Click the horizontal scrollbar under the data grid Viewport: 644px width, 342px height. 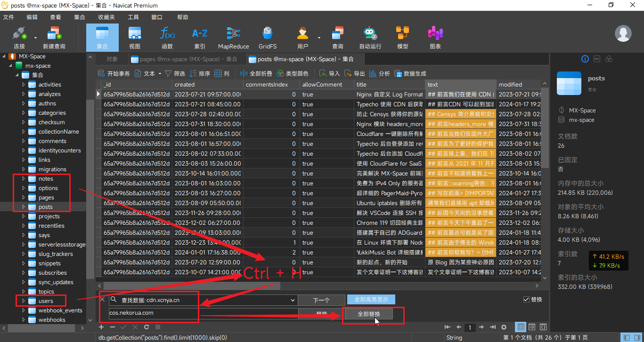192,286
